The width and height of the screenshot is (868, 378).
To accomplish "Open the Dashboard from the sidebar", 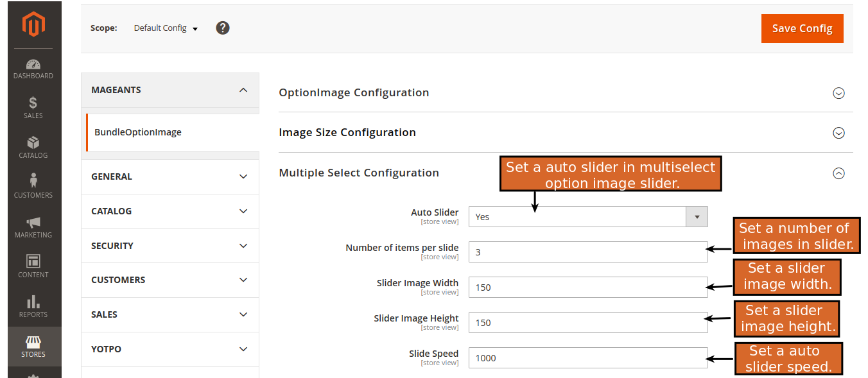I will 33,67.
